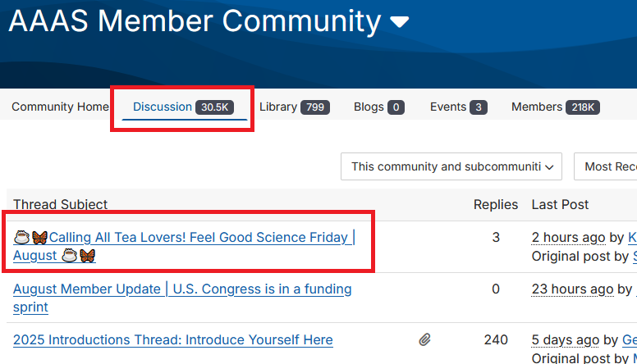This screenshot has width=637, height=364.
Task: Open the 2025 Introductions Thread link
Action: point(173,339)
